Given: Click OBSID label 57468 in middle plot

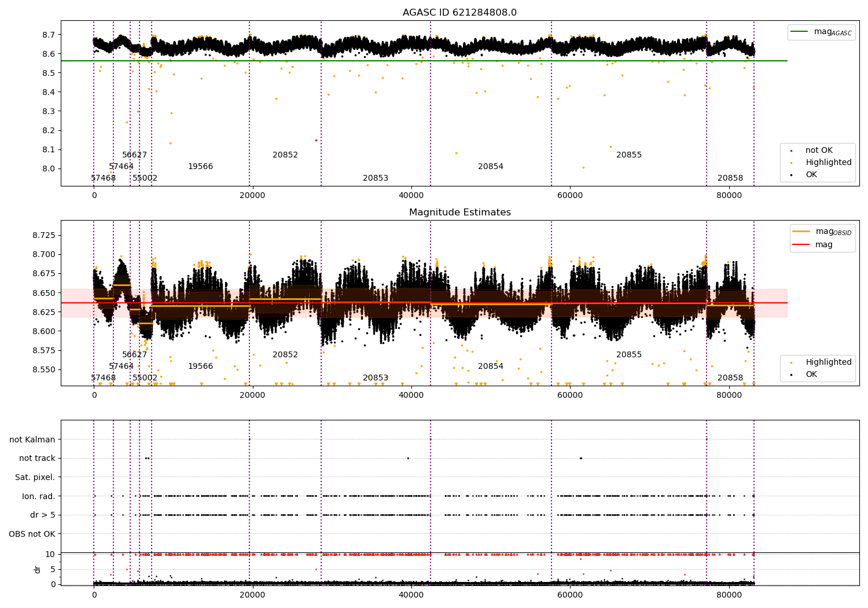Looking at the screenshot, I should (x=104, y=378).
